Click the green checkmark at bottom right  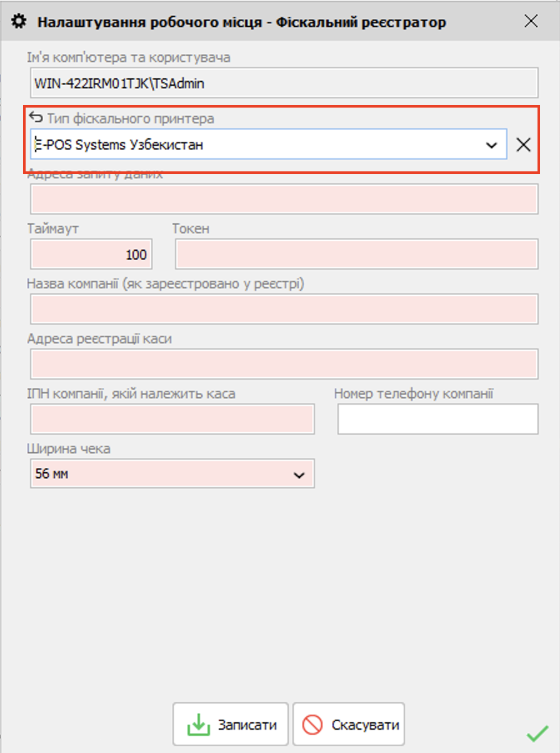pyautogui.click(x=536, y=732)
